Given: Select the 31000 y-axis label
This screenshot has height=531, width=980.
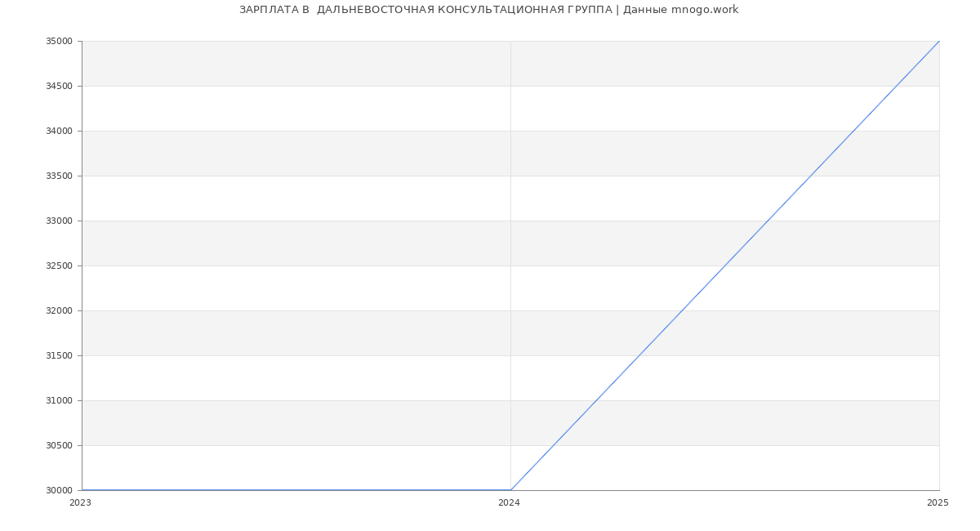Looking at the screenshot, I should pyautogui.click(x=59, y=400).
